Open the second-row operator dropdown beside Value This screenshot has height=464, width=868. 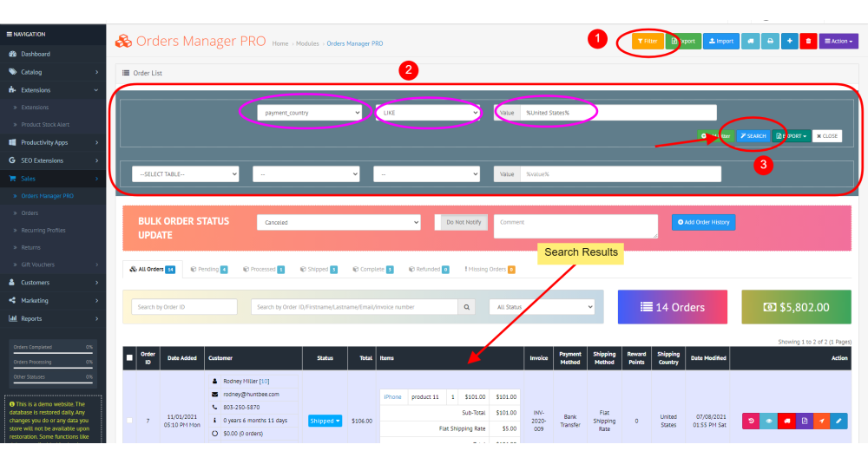click(x=426, y=174)
